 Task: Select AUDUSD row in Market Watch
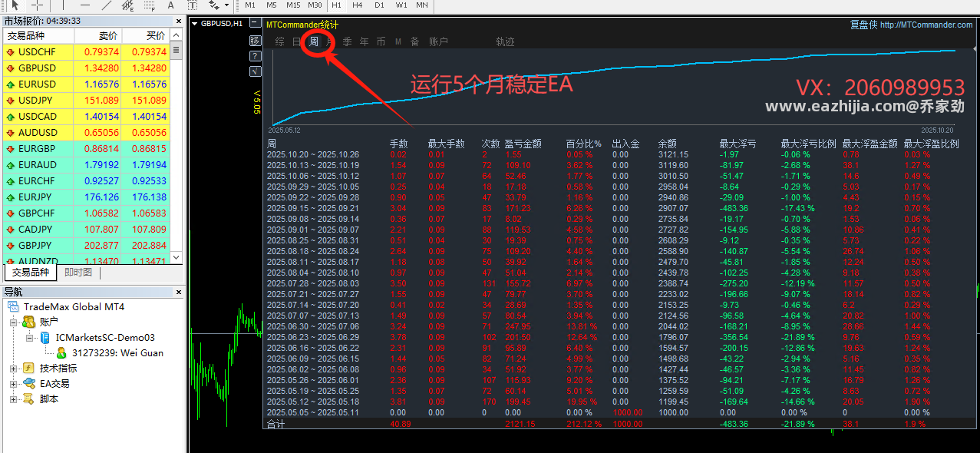tap(85, 133)
